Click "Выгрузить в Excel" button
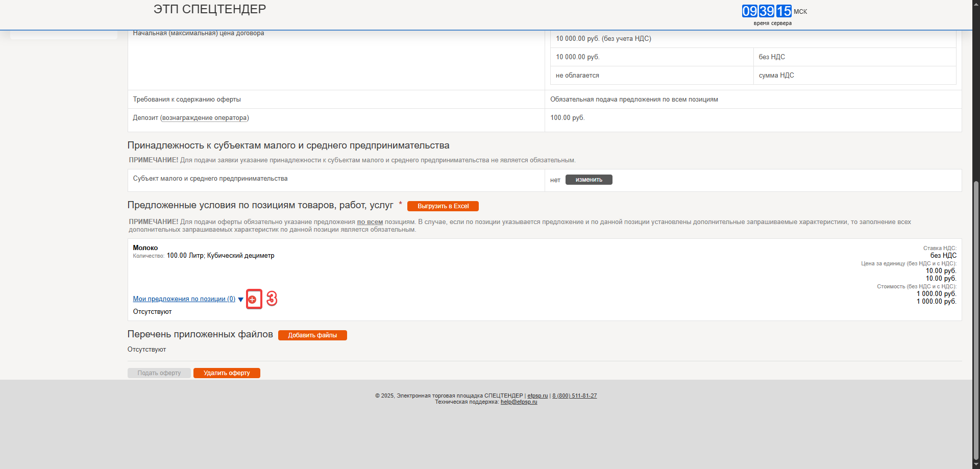Screen dimensions: 980x469 [x=443, y=206]
